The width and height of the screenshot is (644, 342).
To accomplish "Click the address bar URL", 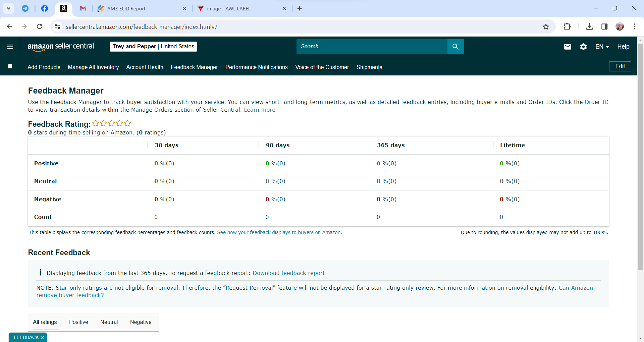I will [x=141, y=27].
